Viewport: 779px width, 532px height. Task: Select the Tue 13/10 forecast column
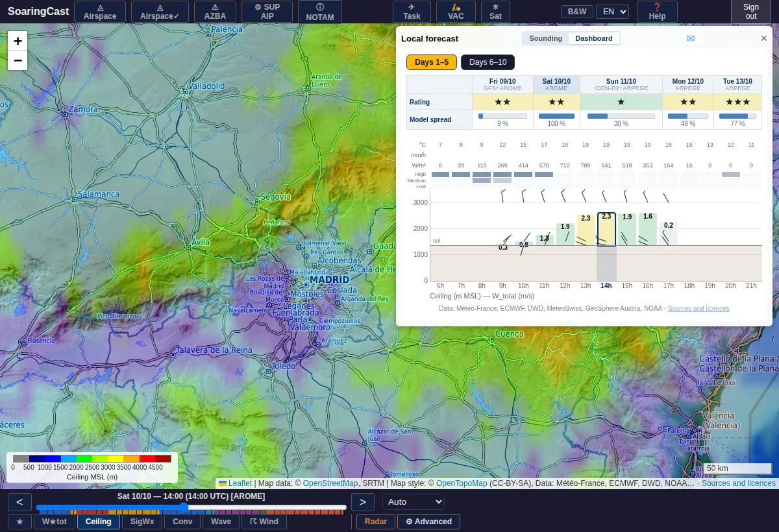pyautogui.click(x=737, y=84)
